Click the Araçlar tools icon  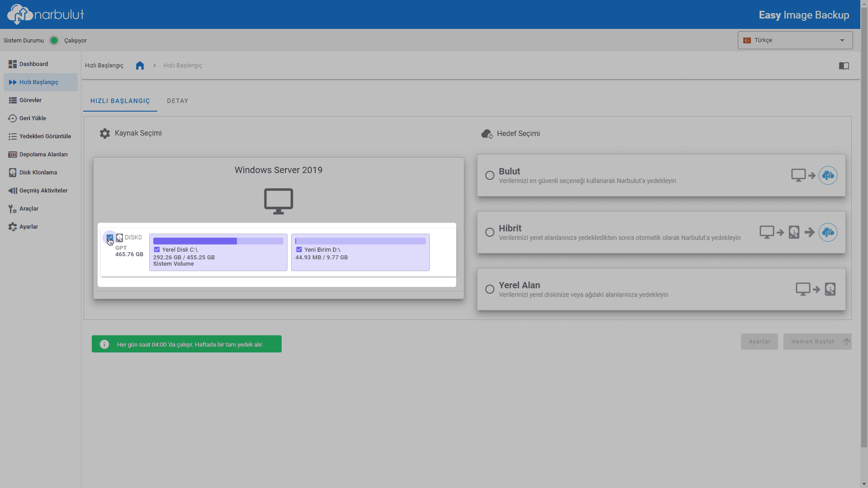(x=13, y=209)
